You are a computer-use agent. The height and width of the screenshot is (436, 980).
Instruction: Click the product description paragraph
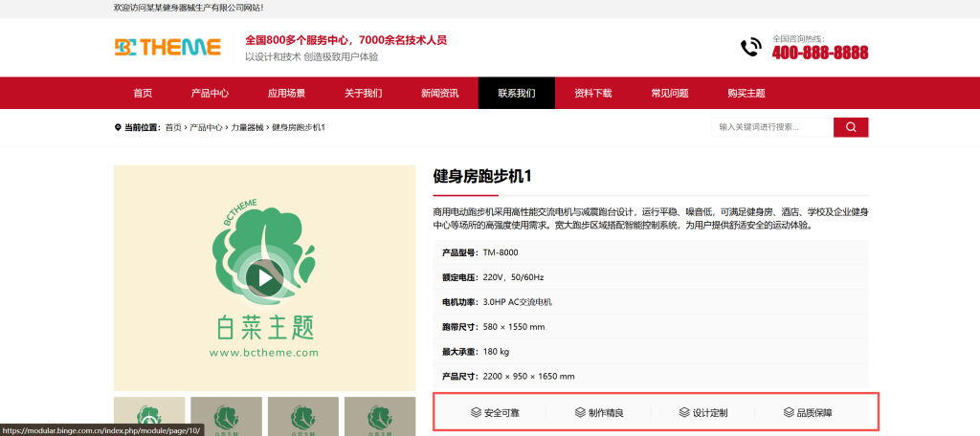coord(651,219)
